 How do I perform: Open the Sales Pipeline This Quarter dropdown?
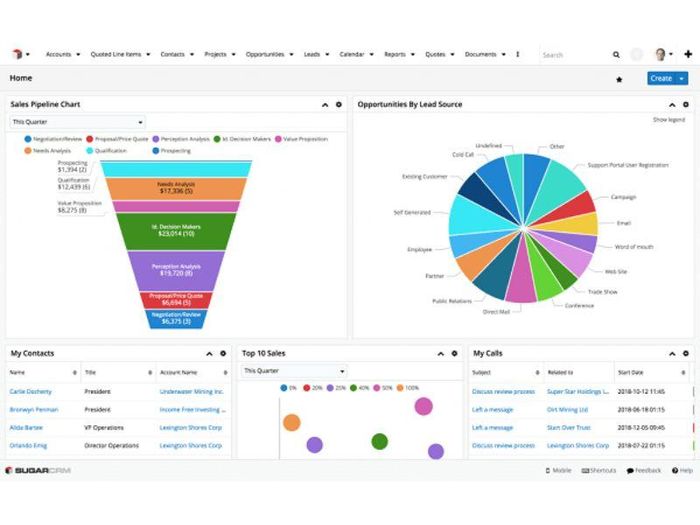[x=78, y=122]
